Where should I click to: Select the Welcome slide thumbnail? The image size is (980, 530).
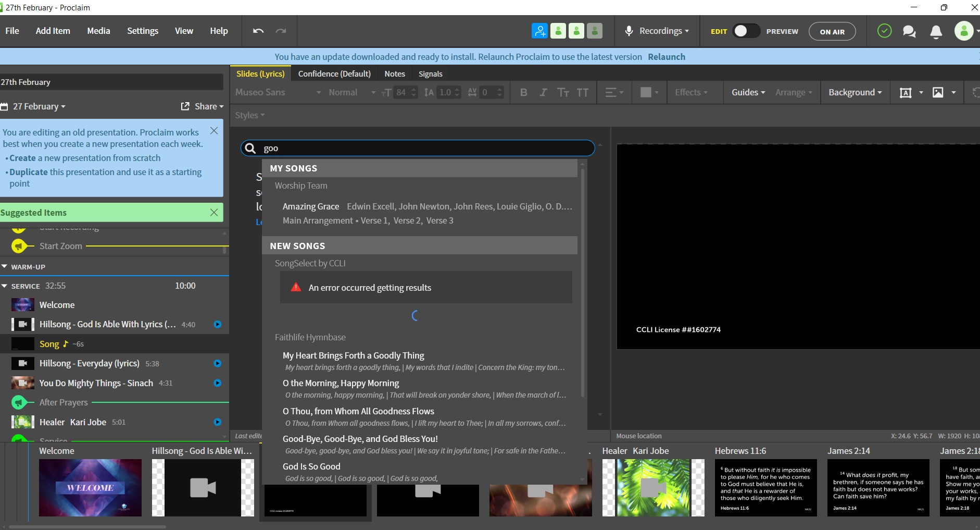point(90,487)
